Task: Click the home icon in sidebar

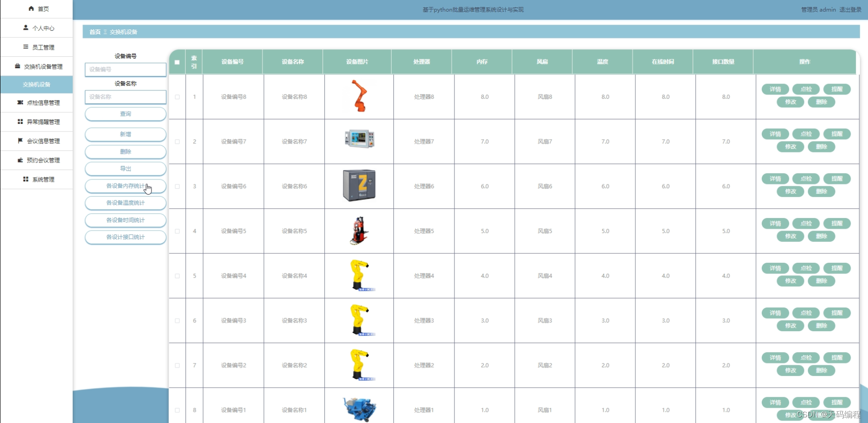Action: click(31, 8)
